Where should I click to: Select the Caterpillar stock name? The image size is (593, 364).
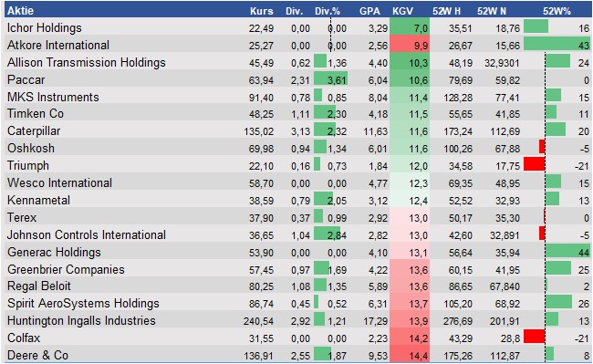[x=34, y=131]
